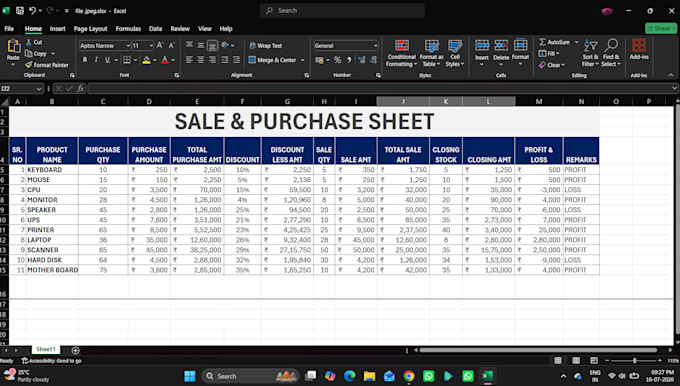This screenshot has width=680, height=386.
Task: Activate Format Painter brush
Action: (29, 65)
